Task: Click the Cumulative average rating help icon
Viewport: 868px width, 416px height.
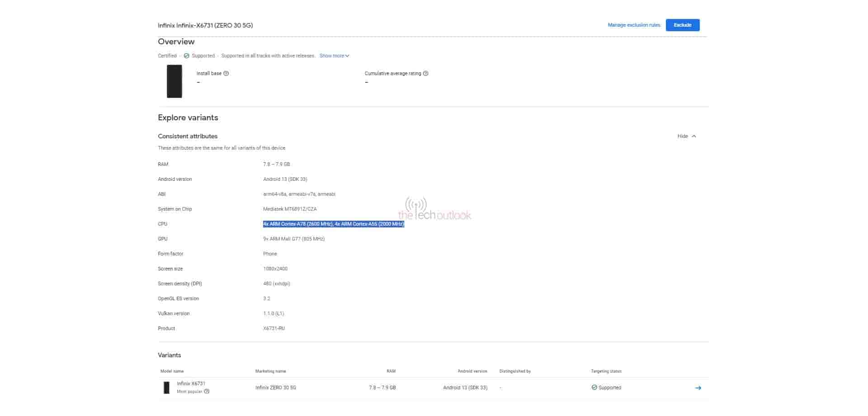Action: coord(425,73)
